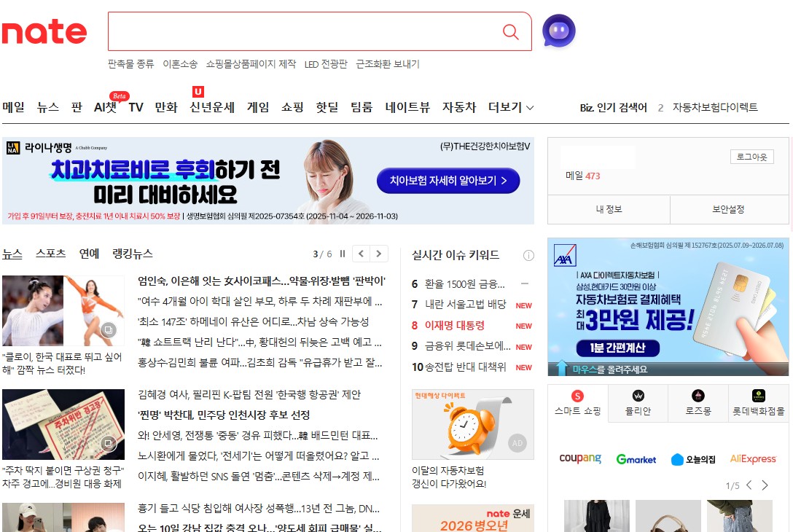Select the 연예 news tab
Screen dimensions: 793x532
tap(89, 254)
